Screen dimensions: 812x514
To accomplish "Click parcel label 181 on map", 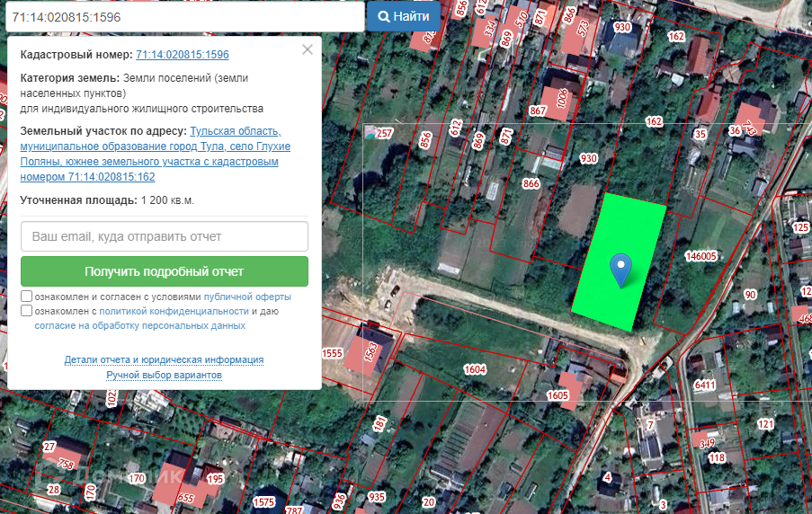I will click(379, 424).
